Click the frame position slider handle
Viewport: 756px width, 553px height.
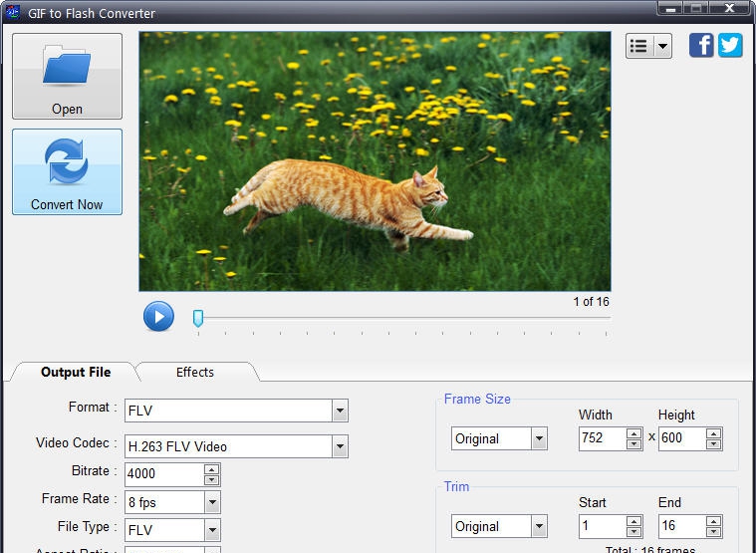tap(198, 318)
